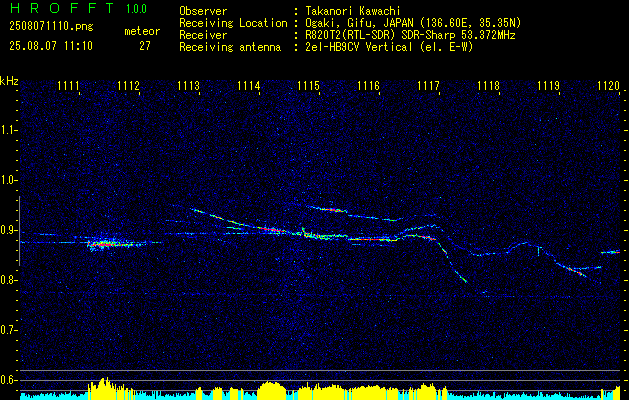Click the 0.9 frequency axis label
The height and width of the screenshot is (400, 629).
click(7, 230)
